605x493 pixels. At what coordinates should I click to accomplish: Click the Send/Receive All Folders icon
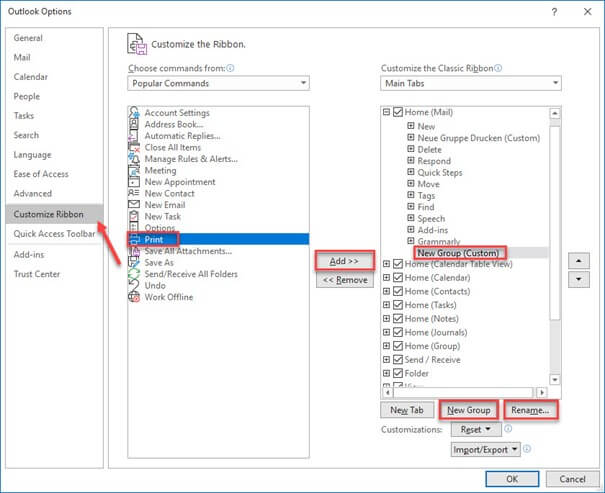pos(134,274)
